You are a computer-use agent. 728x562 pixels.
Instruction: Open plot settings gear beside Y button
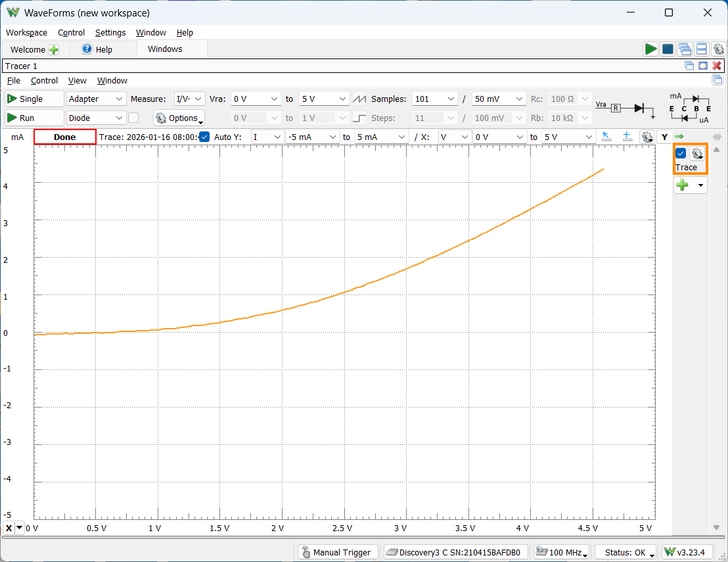[x=647, y=137]
